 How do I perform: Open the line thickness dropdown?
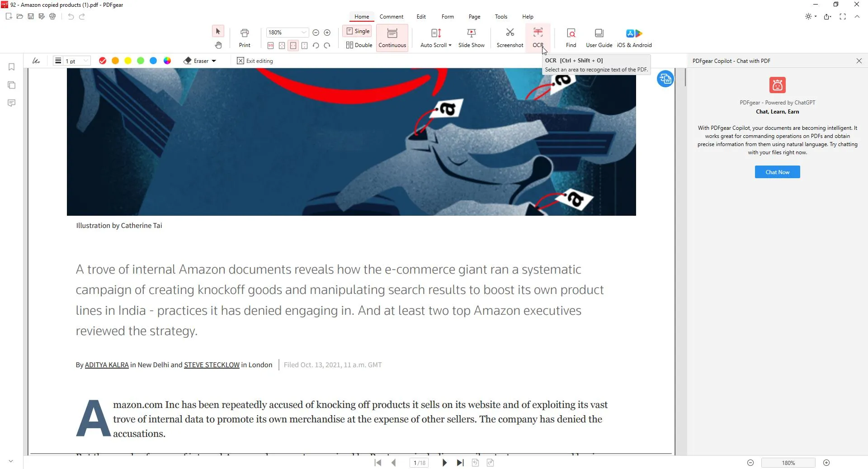[x=85, y=61]
